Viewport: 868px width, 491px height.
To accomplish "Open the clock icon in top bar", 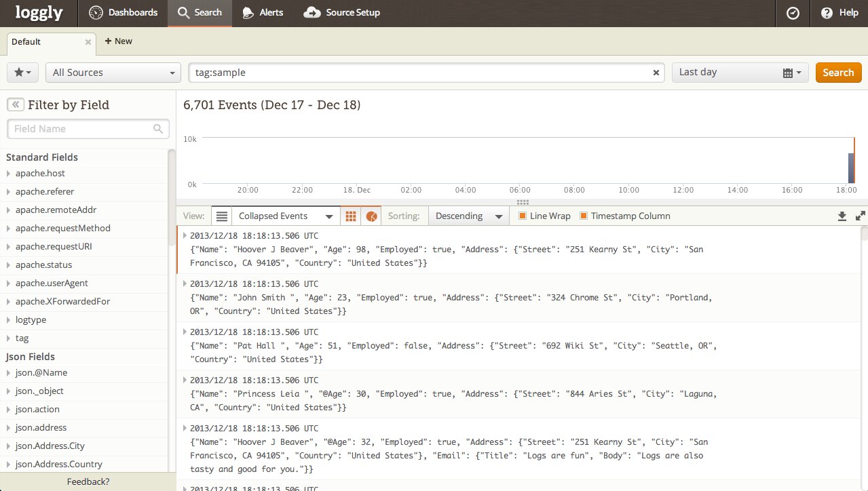I will click(x=793, y=13).
